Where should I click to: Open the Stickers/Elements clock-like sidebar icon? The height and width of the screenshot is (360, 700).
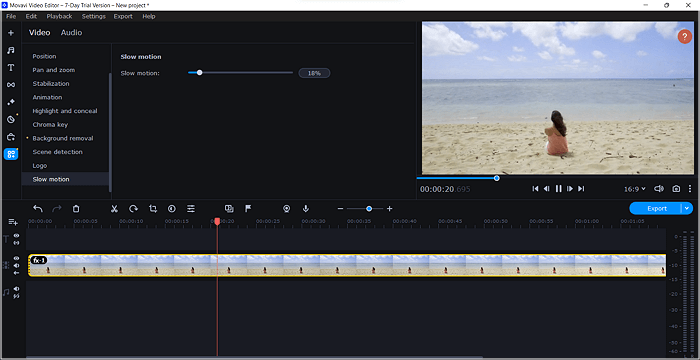11,119
